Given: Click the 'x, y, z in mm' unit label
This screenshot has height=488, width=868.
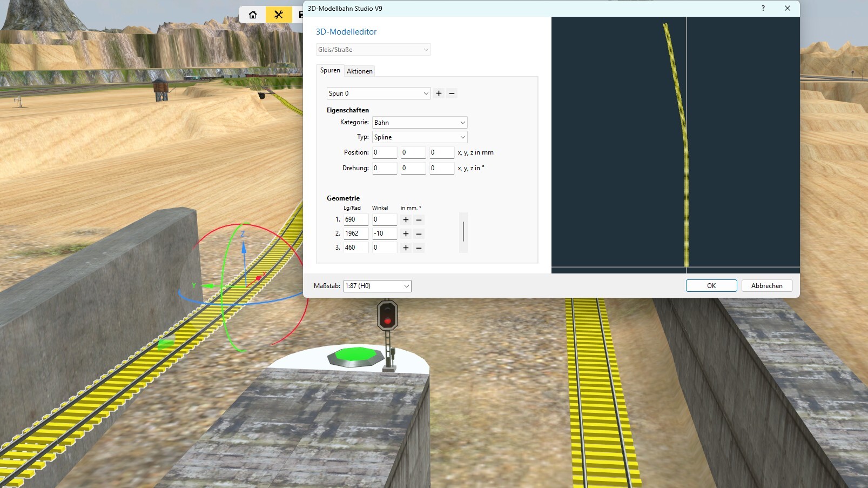Looking at the screenshot, I should pyautogui.click(x=476, y=152).
